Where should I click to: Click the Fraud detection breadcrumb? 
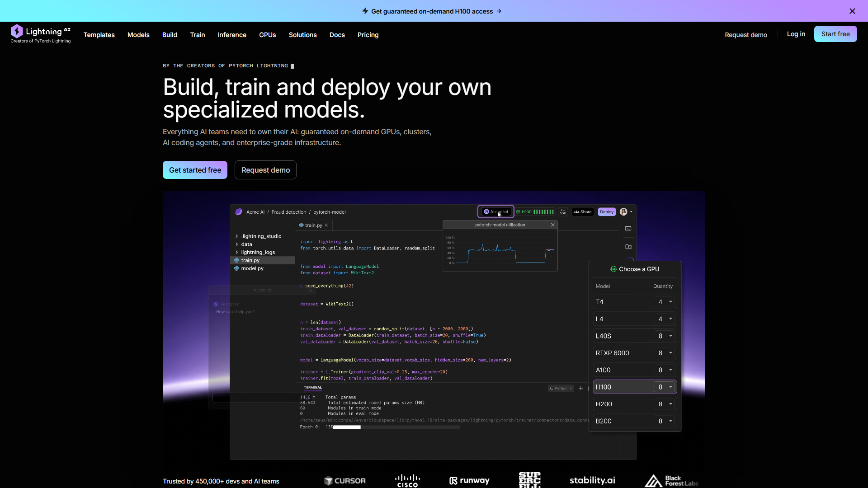pos(288,212)
